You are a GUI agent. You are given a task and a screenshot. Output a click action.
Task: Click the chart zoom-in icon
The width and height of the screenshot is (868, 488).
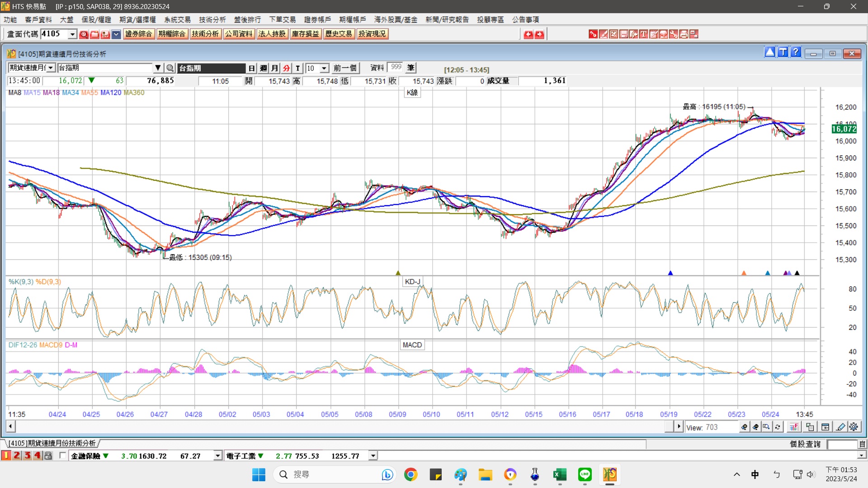tap(745, 427)
